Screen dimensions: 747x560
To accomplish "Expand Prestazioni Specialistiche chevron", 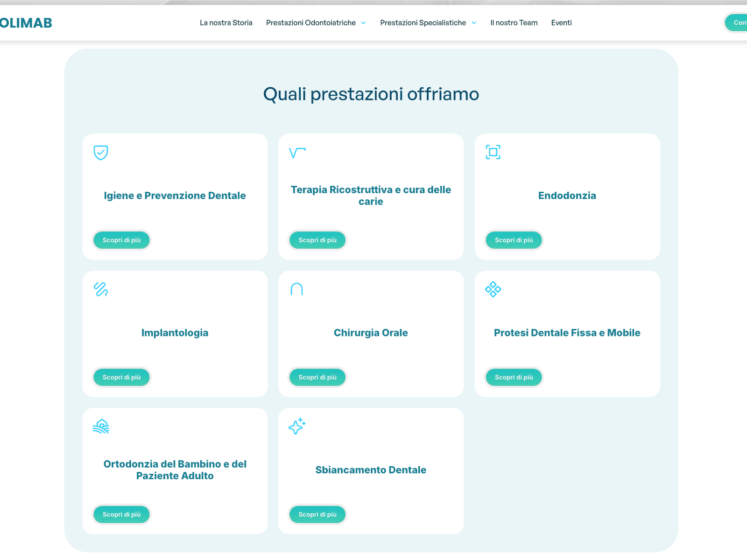I will (x=474, y=23).
